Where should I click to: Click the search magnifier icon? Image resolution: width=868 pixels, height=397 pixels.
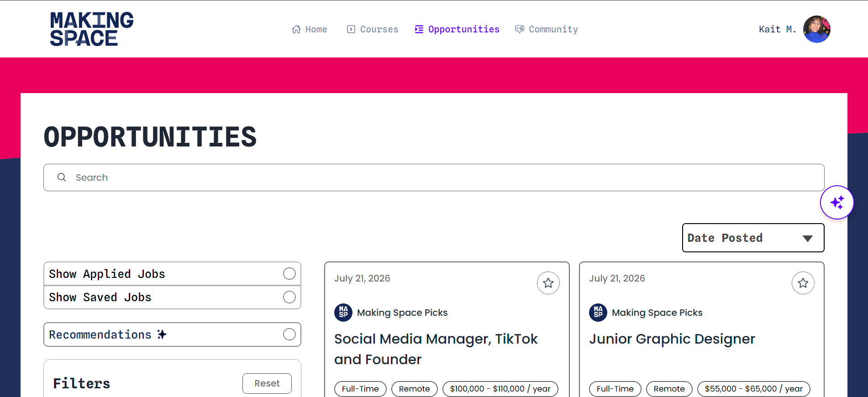[x=62, y=177]
